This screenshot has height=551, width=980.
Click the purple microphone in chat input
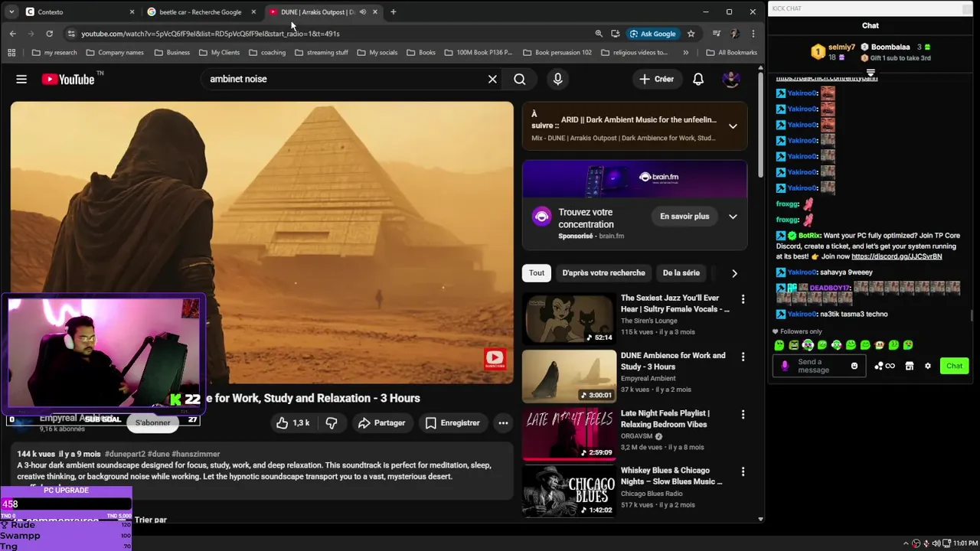point(785,366)
